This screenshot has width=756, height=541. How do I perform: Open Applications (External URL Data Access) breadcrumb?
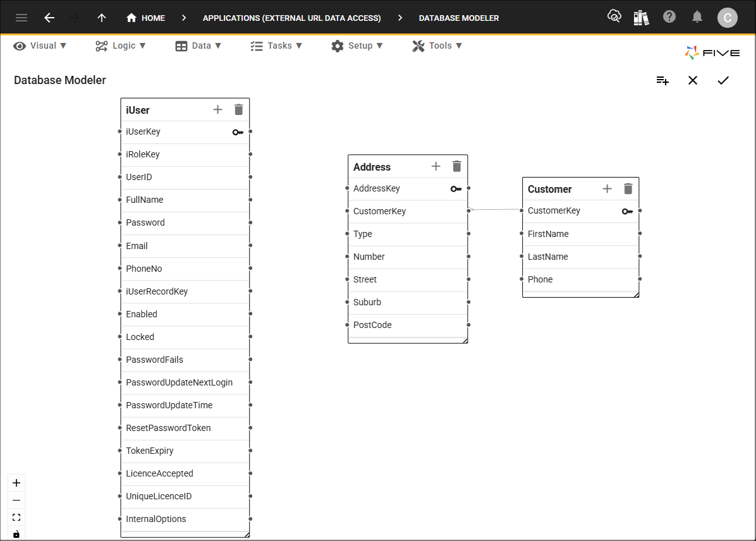tap(291, 18)
